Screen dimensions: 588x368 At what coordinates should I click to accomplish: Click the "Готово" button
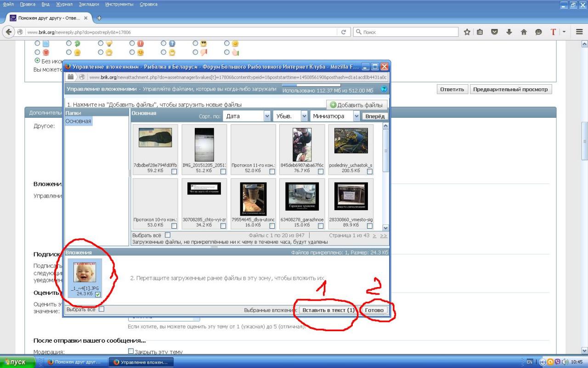point(374,310)
